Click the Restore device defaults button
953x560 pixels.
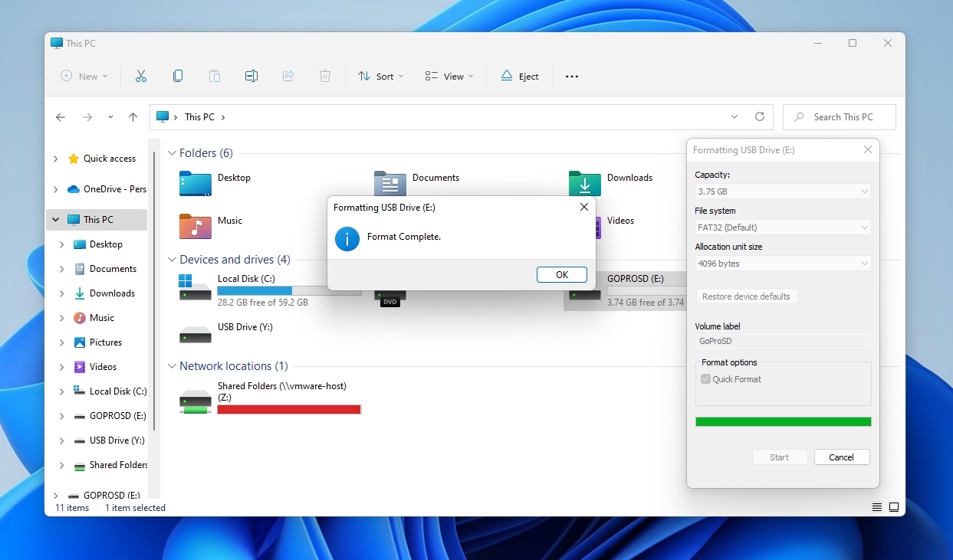tap(746, 296)
